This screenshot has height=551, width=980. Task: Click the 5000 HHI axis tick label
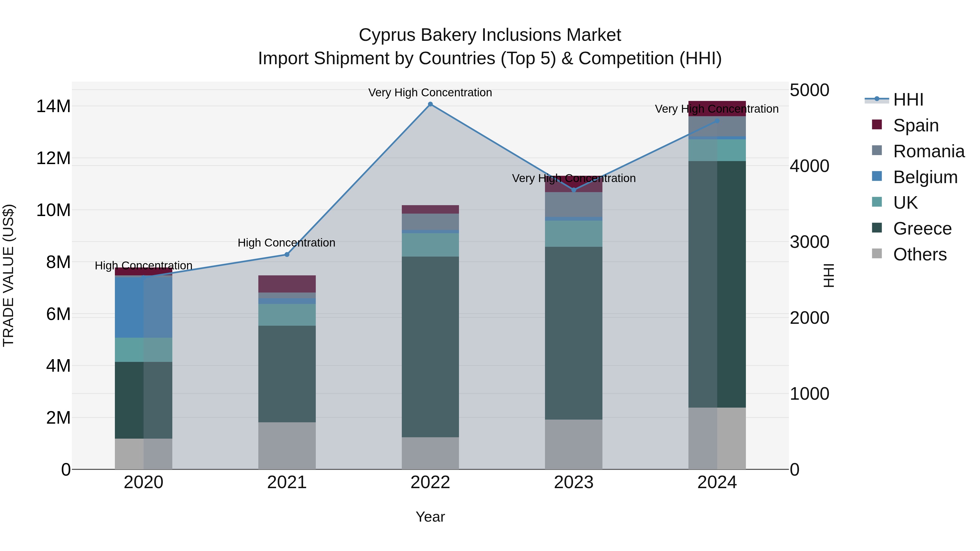point(810,90)
